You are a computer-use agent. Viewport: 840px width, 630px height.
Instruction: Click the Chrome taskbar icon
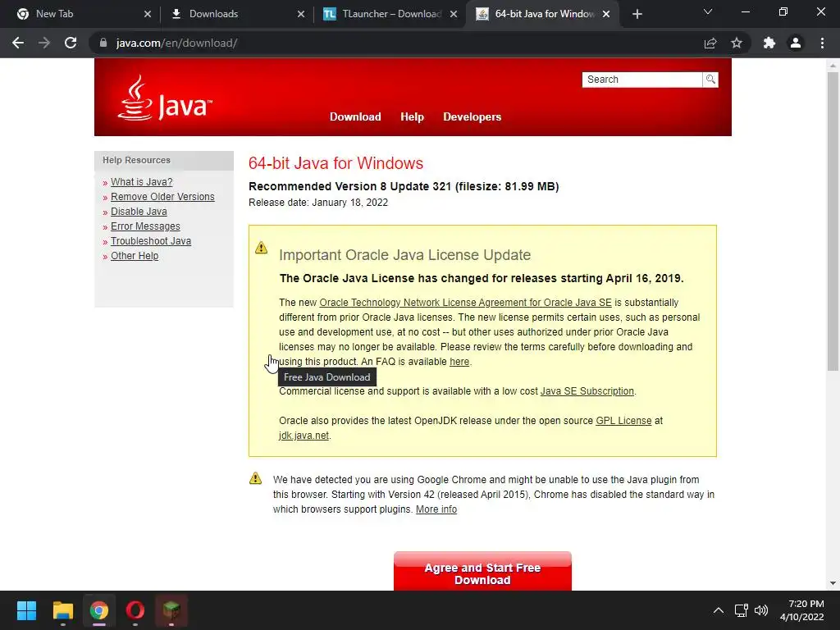coord(99,610)
